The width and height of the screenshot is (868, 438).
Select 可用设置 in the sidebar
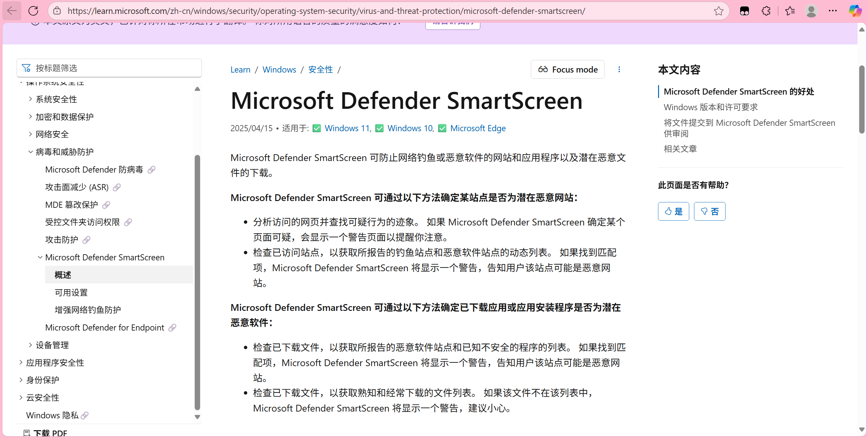coord(71,292)
